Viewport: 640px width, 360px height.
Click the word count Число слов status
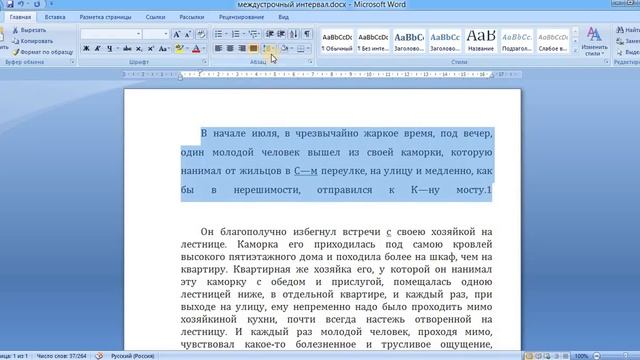62,356
